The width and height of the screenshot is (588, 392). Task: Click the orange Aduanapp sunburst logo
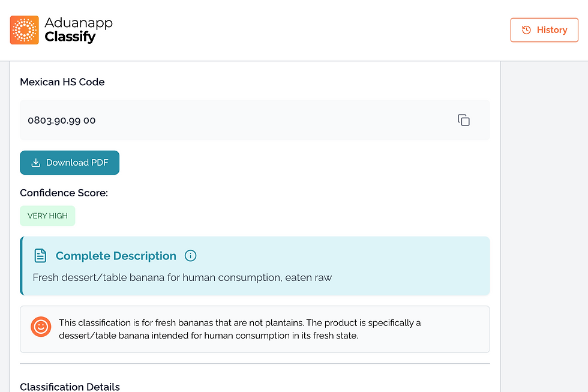25,30
